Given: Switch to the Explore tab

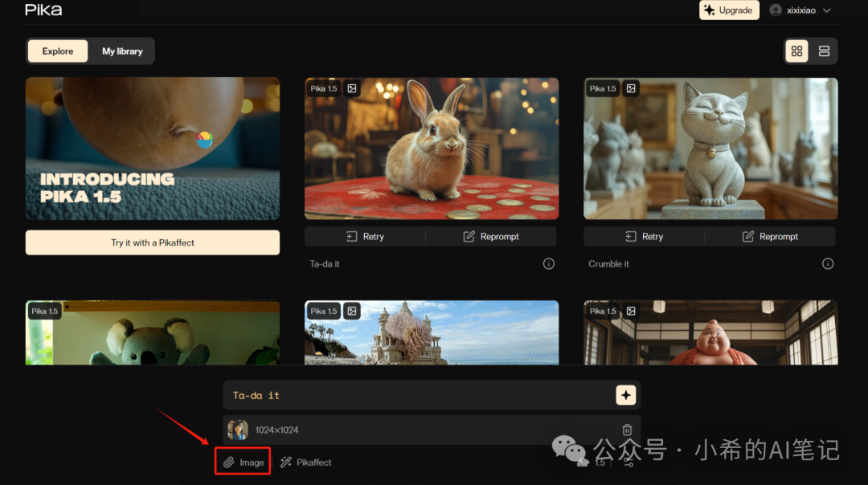Looking at the screenshot, I should coord(58,51).
